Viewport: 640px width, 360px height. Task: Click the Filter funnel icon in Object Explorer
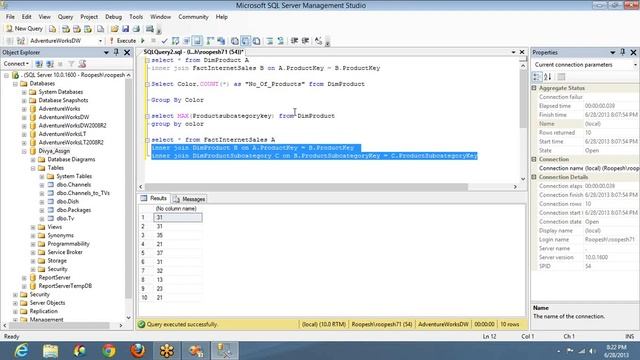(x=71, y=64)
